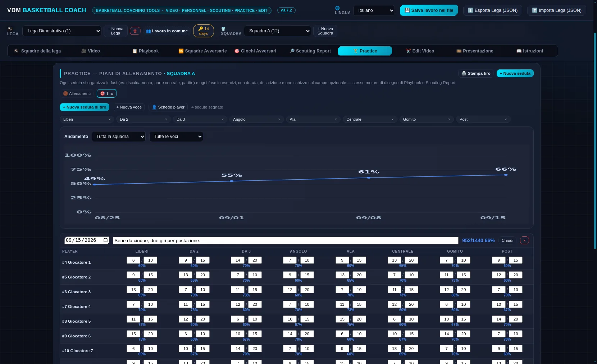Click the Stampa tiro button
Screen dimensions: 597x364
coord(476,73)
